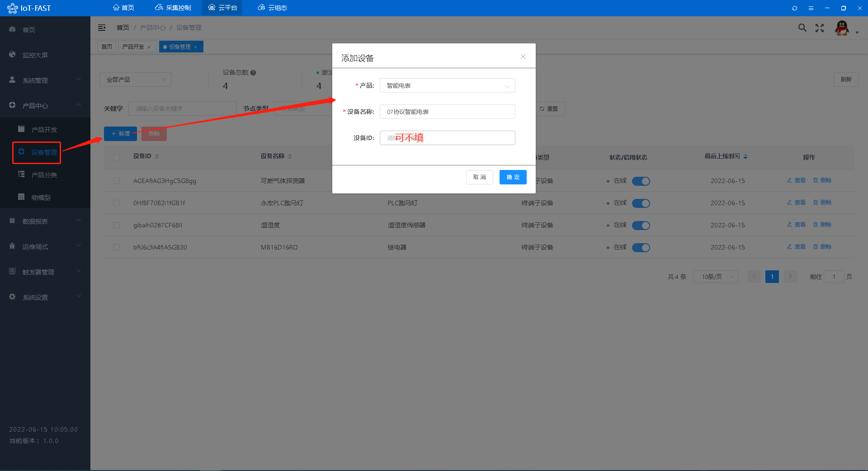Check the gibaih0287CF6BII row checkbox
The width and height of the screenshot is (868, 471).
(117, 225)
